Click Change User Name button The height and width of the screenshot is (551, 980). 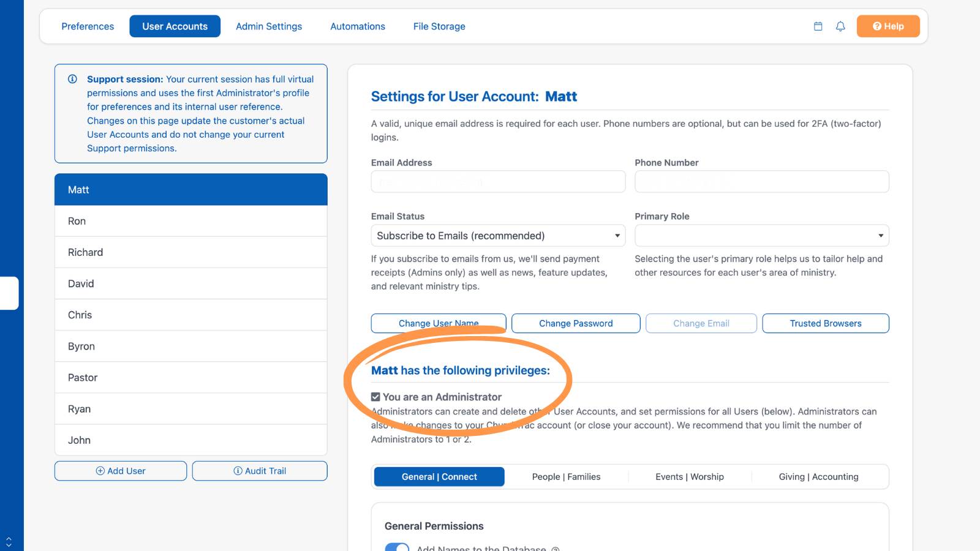[439, 323]
